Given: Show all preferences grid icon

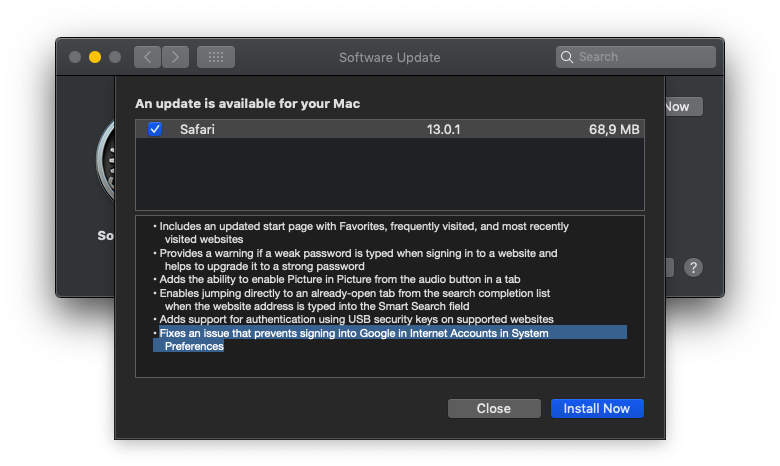Looking at the screenshot, I should click(216, 57).
